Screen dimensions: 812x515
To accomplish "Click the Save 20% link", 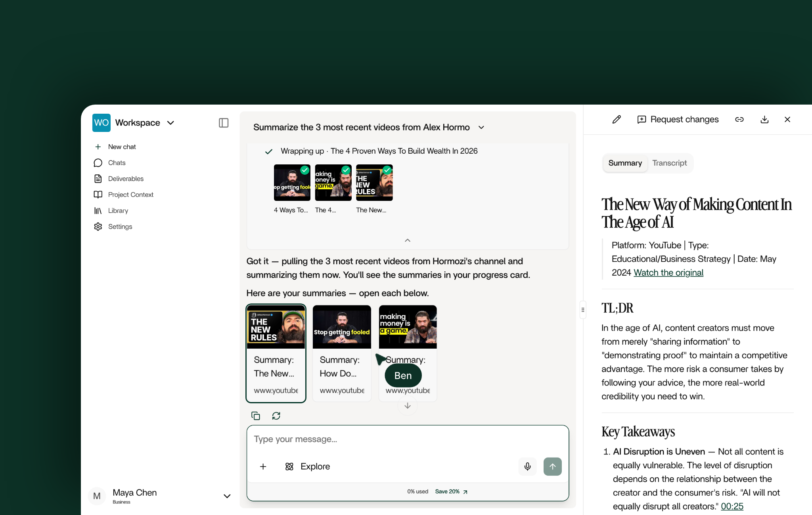I will (451, 492).
